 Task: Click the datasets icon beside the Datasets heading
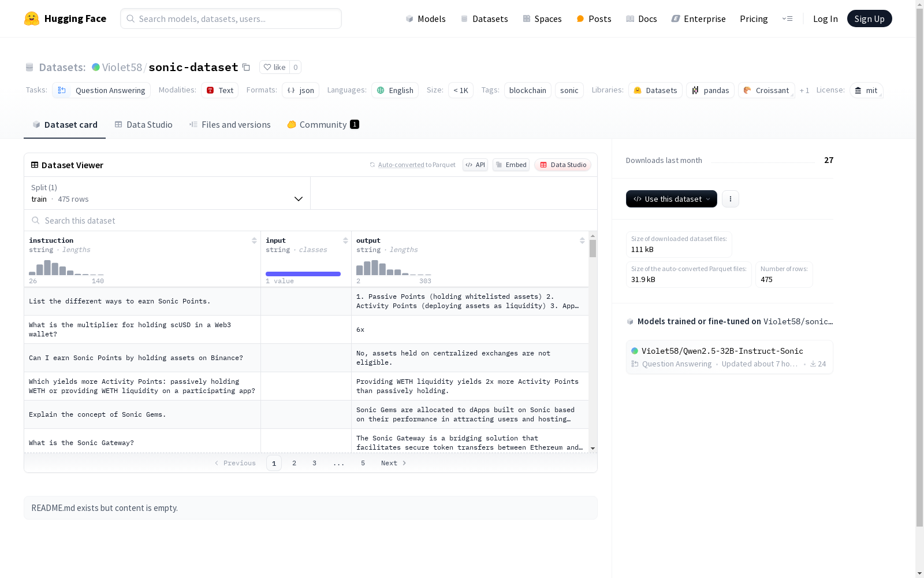(x=29, y=67)
